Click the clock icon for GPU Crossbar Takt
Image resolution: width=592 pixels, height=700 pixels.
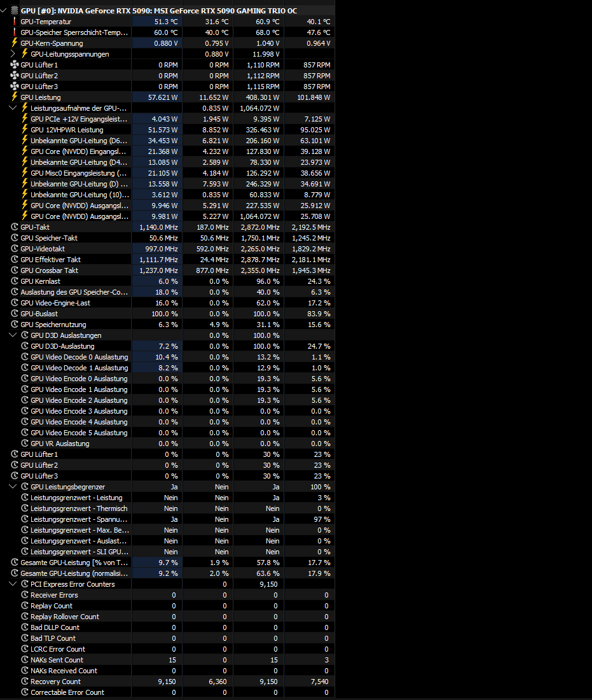[15, 270]
